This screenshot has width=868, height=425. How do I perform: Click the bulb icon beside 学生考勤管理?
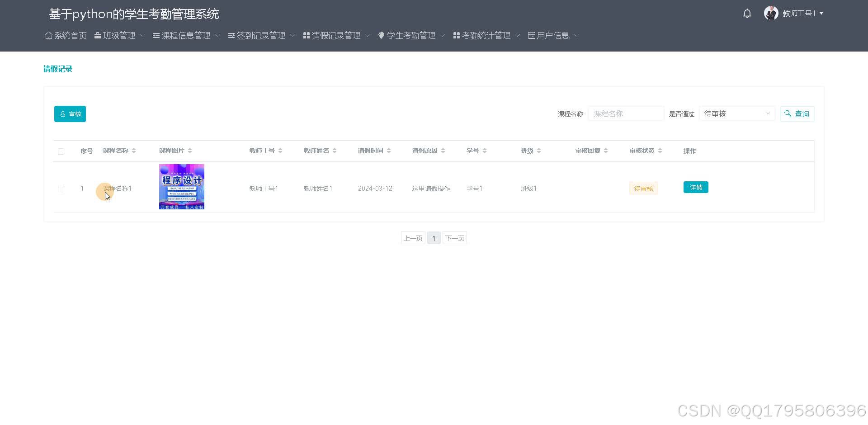(381, 35)
